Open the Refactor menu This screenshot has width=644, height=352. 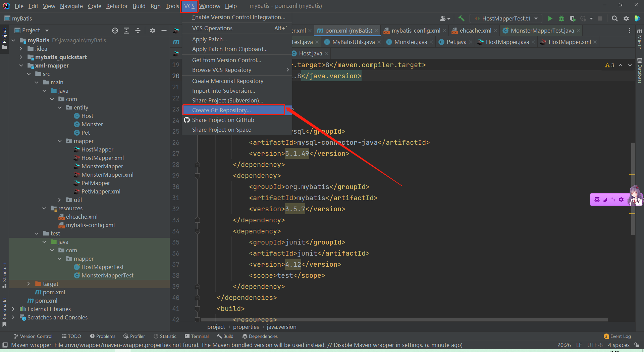point(117,6)
